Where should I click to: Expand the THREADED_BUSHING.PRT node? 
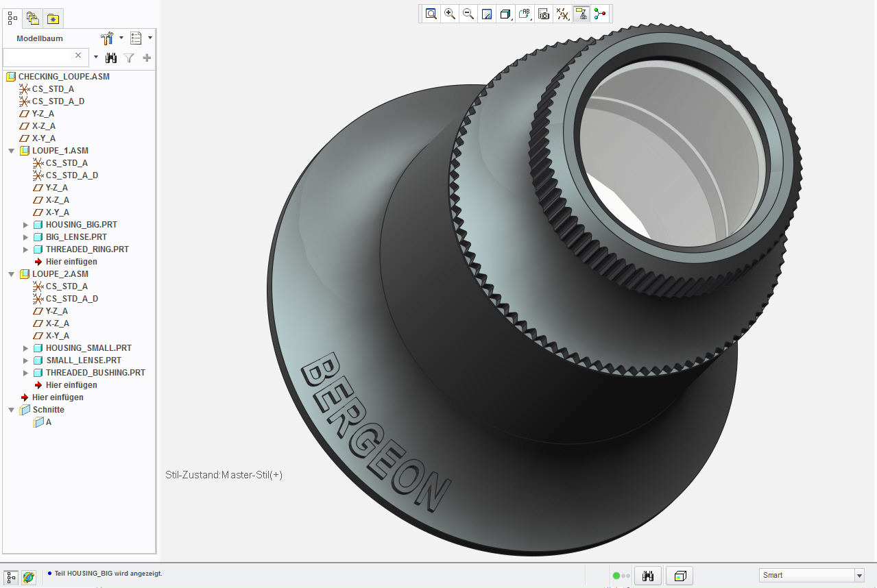tap(26, 373)
